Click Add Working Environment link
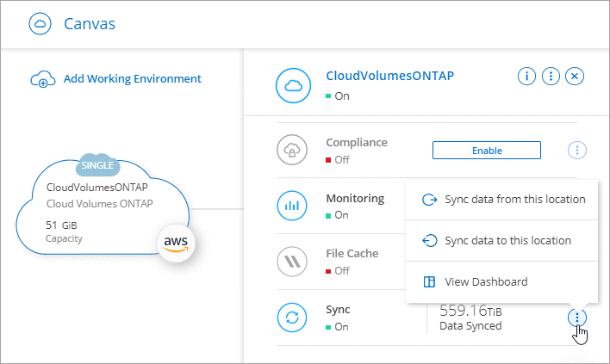Viewport: 610px width, 364px height. (132, 79)
